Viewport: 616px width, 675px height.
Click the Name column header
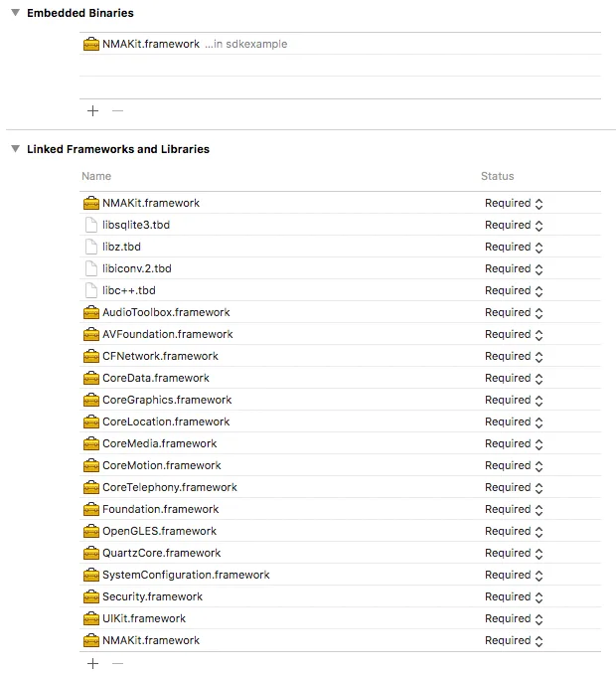tap(96, 176)
